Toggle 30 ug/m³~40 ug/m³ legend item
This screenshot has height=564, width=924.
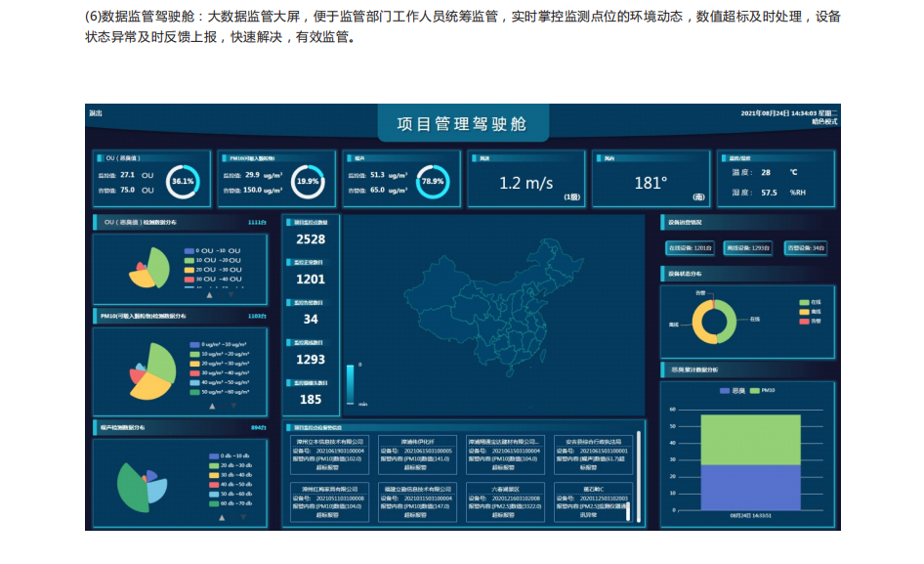click(x=219, y=372)
